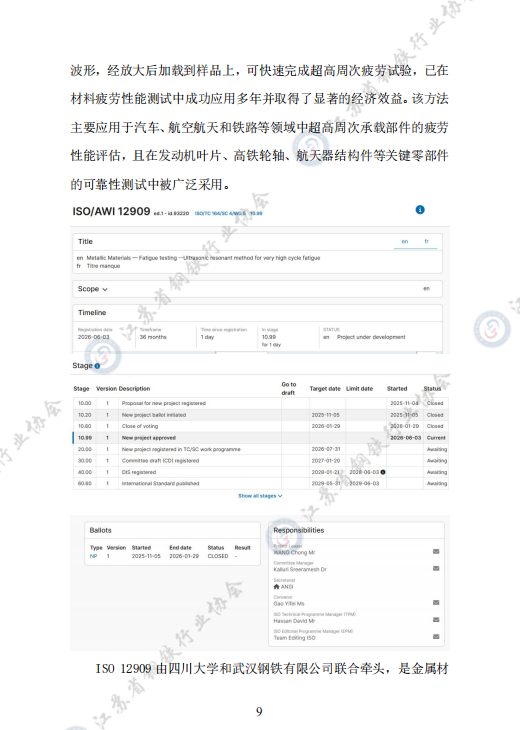
Task: Click the limit date info dot for DIS
Action: pyautogui.click(x=383, y=472)
